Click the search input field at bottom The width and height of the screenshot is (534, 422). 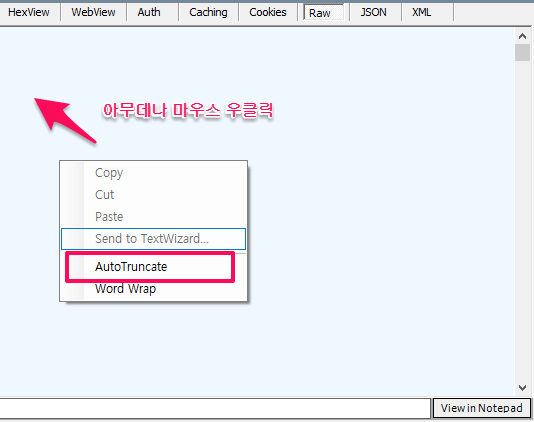click(215, 408)
